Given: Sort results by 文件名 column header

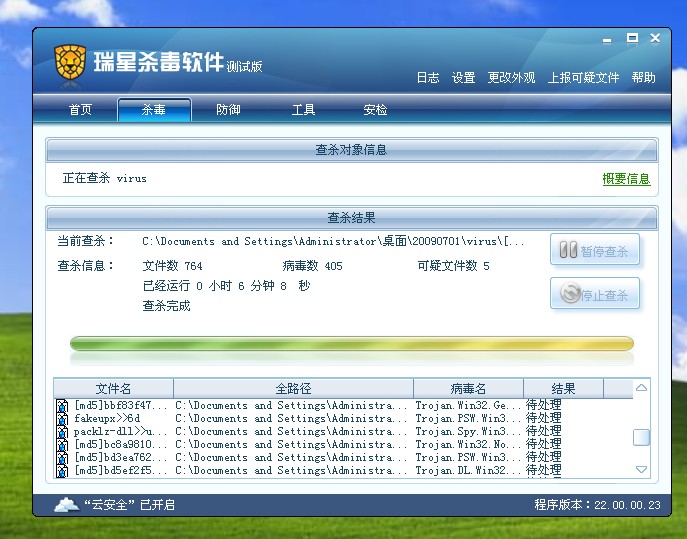Looking at the screenshot, I should (113, 389).
